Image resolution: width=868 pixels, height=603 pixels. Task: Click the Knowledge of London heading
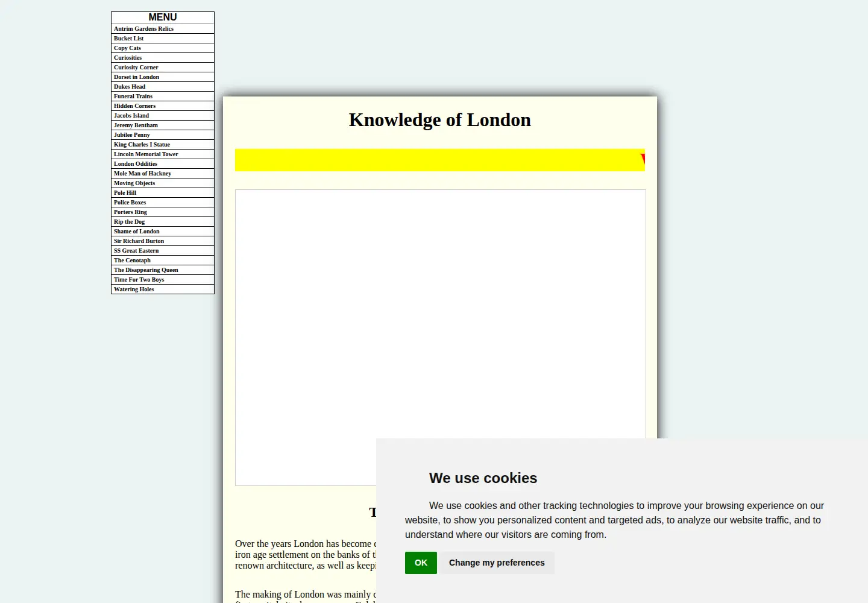pyautogui.click(x=440, y=120)
